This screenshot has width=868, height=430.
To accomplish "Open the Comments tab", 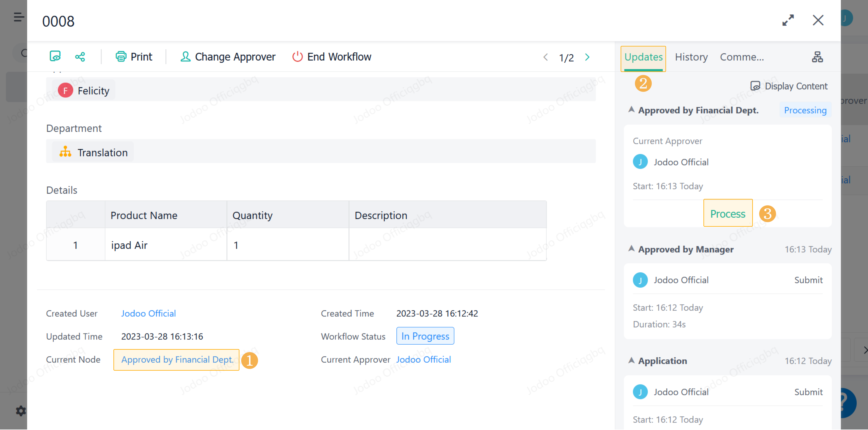I will 741,57.
